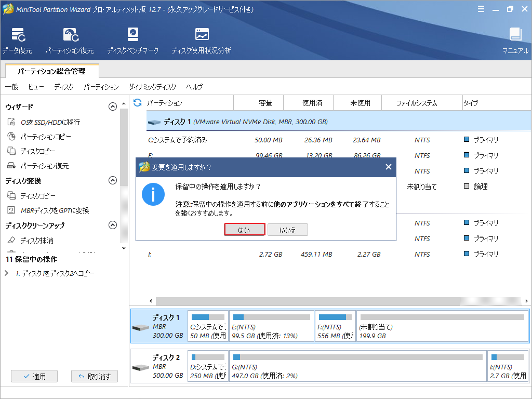Screen dimensions: 532x399
Task: Launch ディスクベンチマーク
Action: (x=133, y=40)
